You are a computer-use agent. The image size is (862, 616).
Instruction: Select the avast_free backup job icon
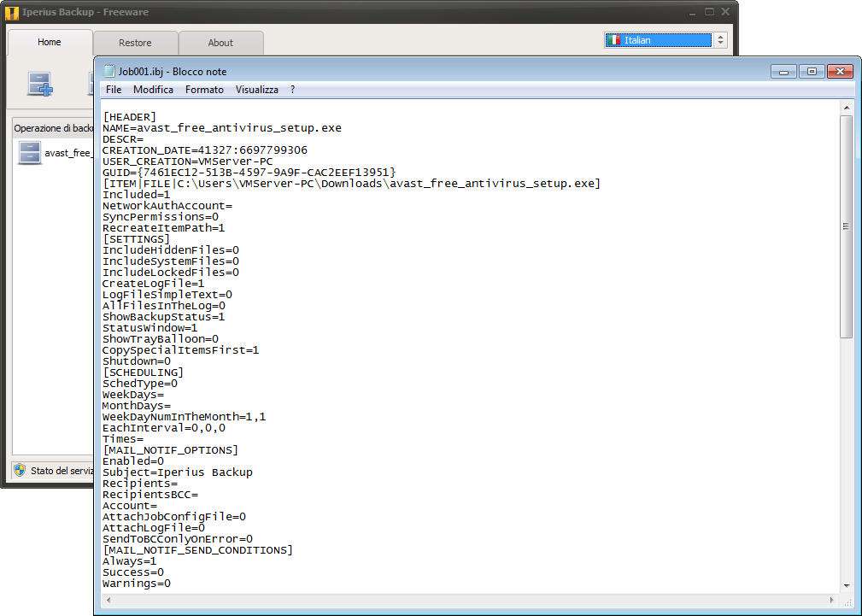point(30,153)
